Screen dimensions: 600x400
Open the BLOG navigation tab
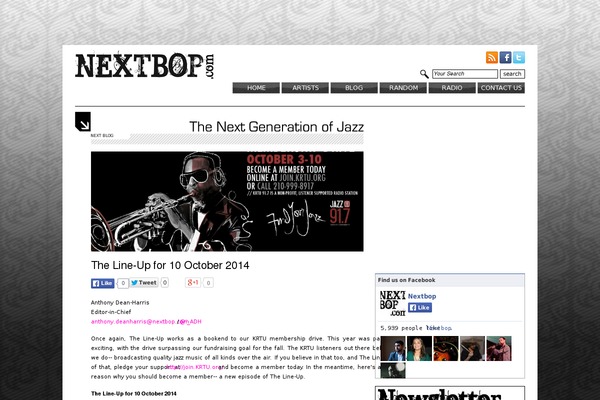354,88
